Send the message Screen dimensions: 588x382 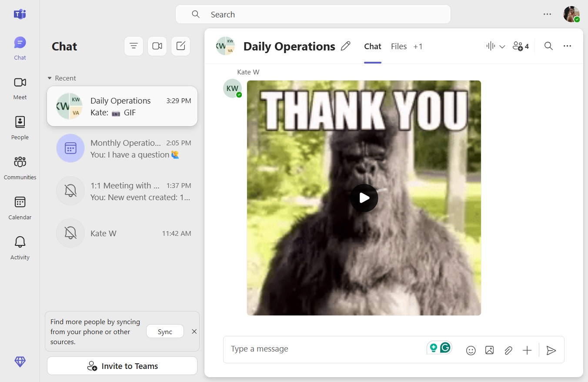[x=551, y=350]
